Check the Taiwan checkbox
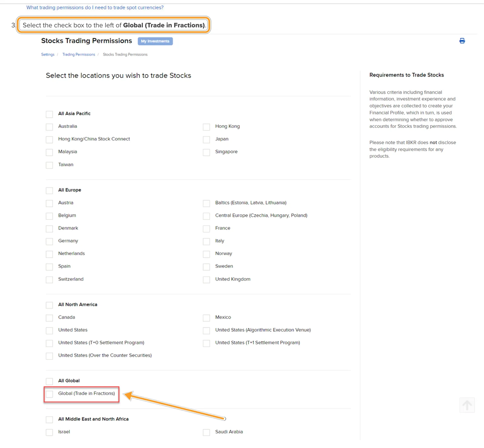The height and width of the screenshot is (448, 484). coord(49,165)
